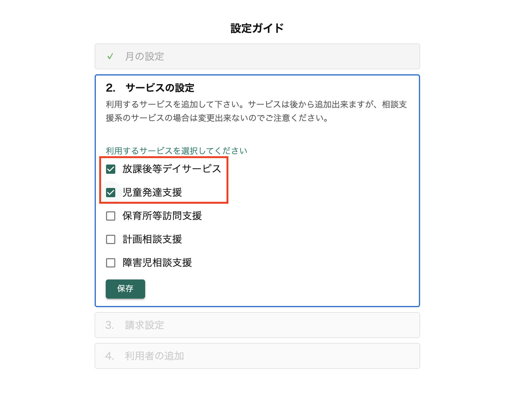
Task: Click the green 利用するサービスを選択してください prompt
Action: tap(177, 151)
